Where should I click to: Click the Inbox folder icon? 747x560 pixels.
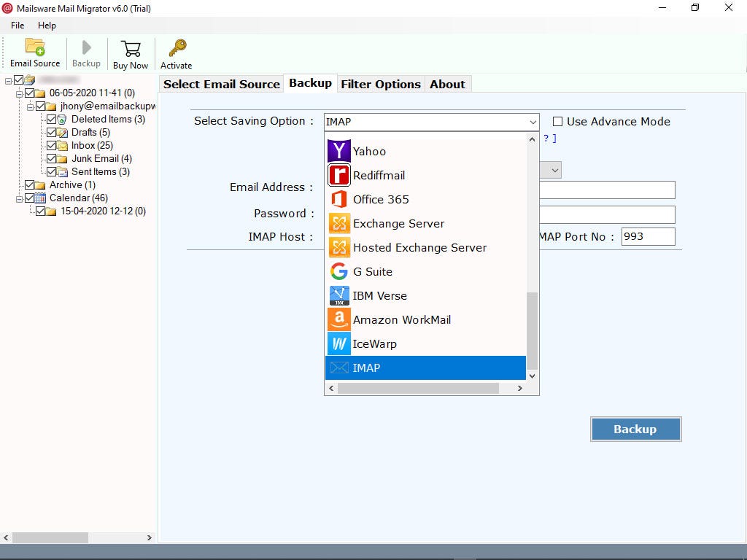click(x=63, y=146)
